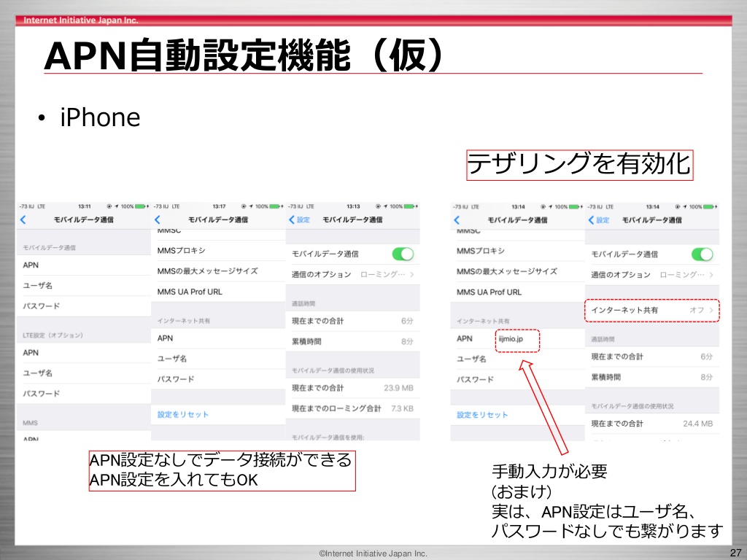The height and width of the screenshot is (560, 747).
Task: Click the iijmio.jp APN value
Action: 511,339
